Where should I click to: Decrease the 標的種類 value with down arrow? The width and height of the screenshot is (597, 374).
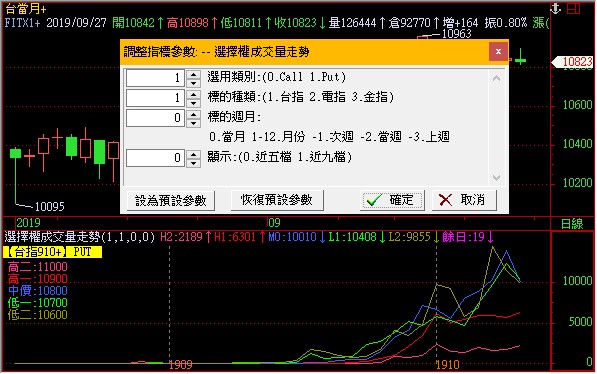coord(193,102)
